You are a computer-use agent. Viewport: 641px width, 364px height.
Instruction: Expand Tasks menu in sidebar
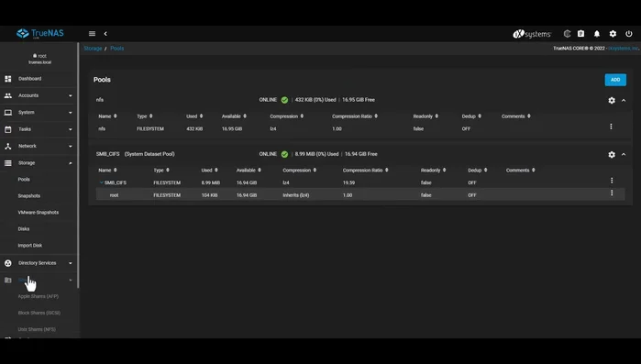click(39, 129)
